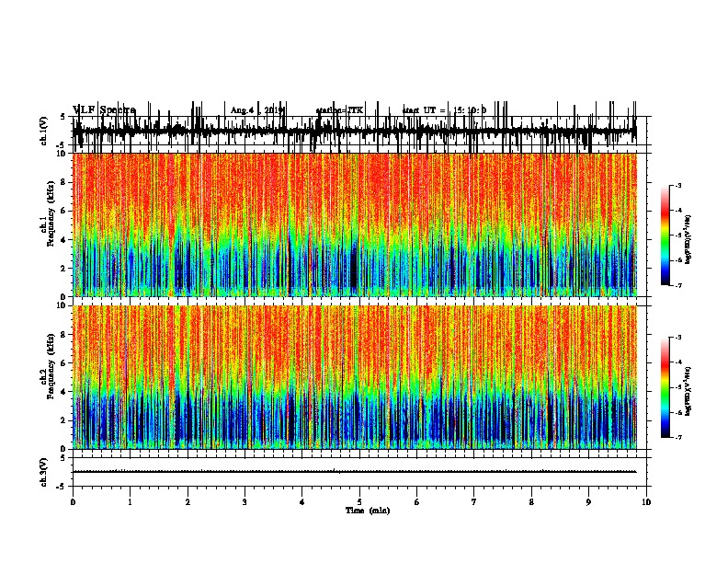Click time-axis tick label "4"

point(302,502)
